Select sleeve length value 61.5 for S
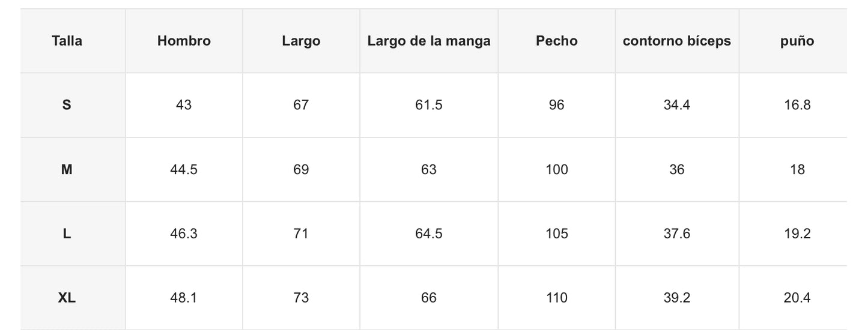The width and height of the screenshot is (868, 335). coord(429,105)
